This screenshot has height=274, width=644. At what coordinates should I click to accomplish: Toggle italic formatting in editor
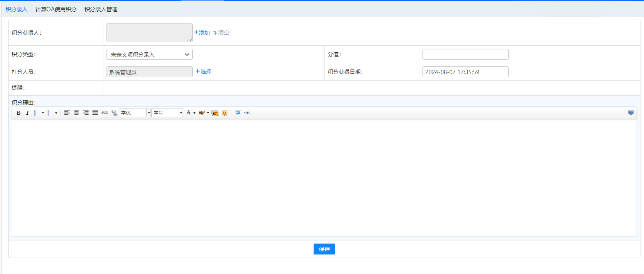coord(27,113)
